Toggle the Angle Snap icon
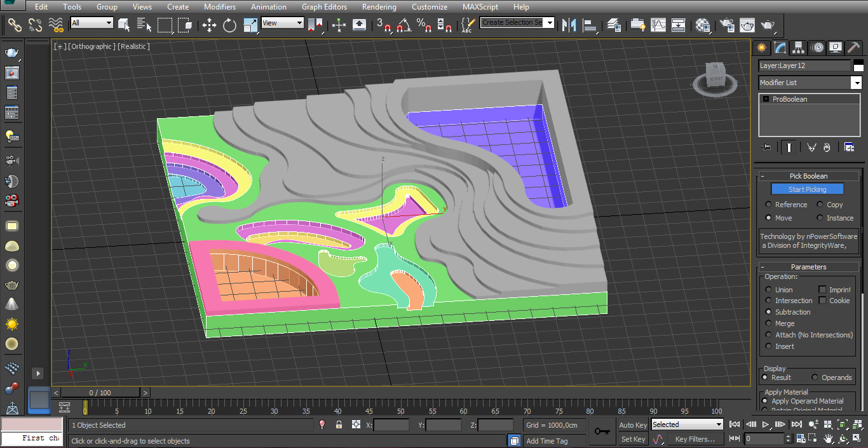This screenshot has width=868, height=448. point(403,25)
